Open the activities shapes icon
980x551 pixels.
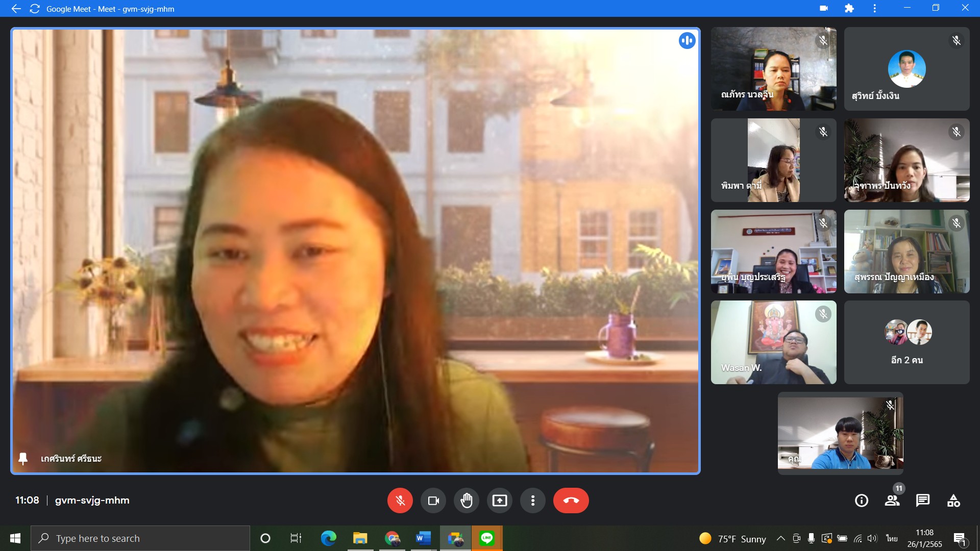[953, 500]
